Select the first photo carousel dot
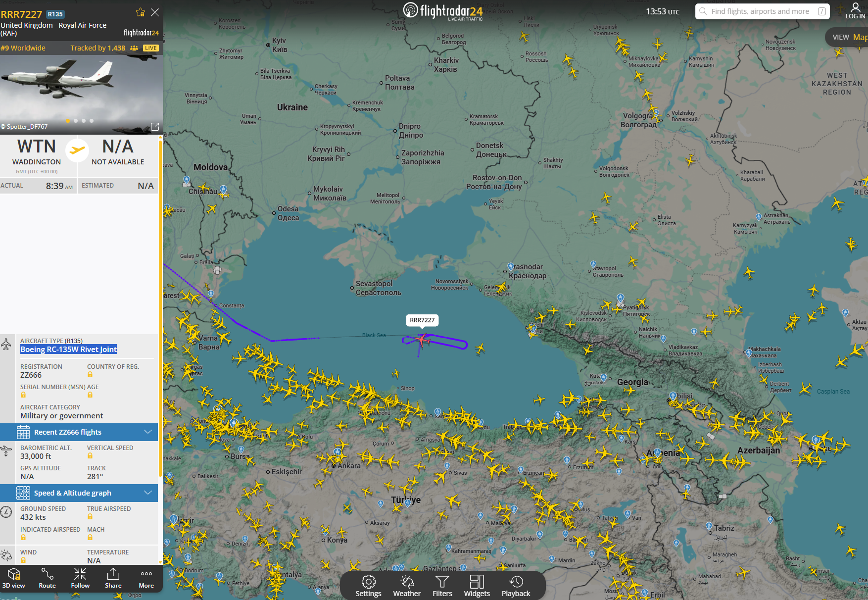Screen dimensions: 868x600 [x=68, y=121]
